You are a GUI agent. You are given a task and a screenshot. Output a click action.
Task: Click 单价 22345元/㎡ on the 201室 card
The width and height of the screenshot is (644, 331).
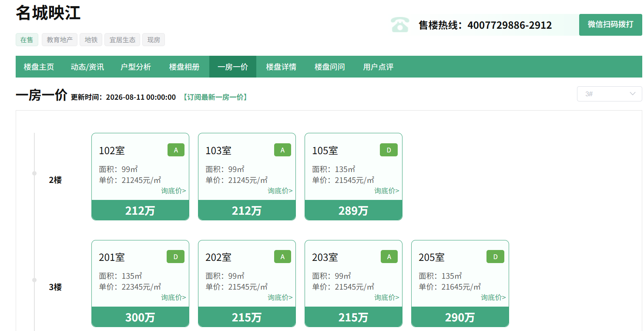tap(130, 287)
